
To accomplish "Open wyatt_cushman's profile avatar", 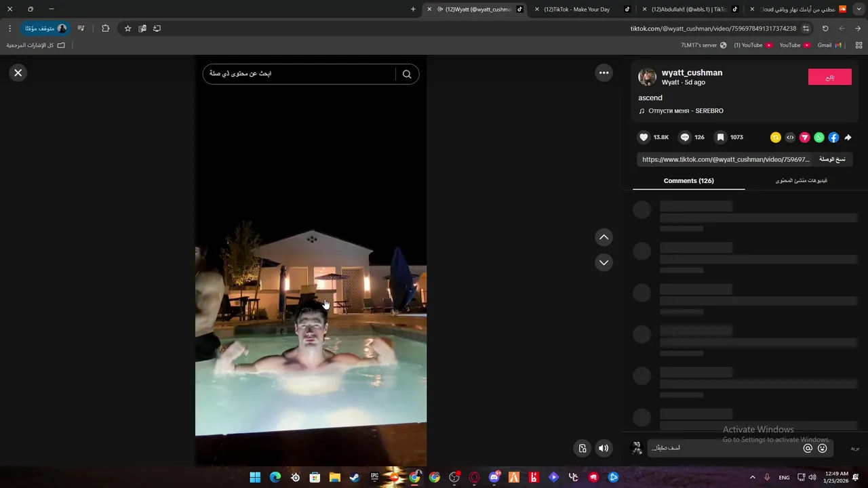I will pyautogui.click(x=647, y=77).
